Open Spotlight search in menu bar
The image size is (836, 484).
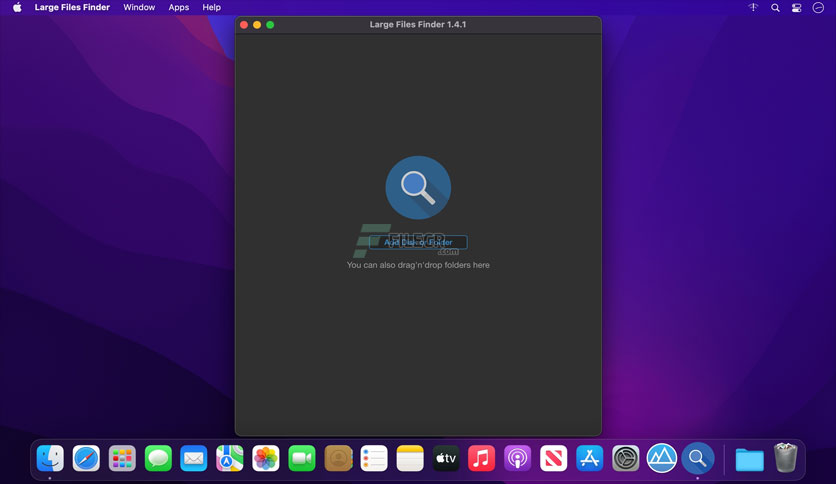click(775, 7)
